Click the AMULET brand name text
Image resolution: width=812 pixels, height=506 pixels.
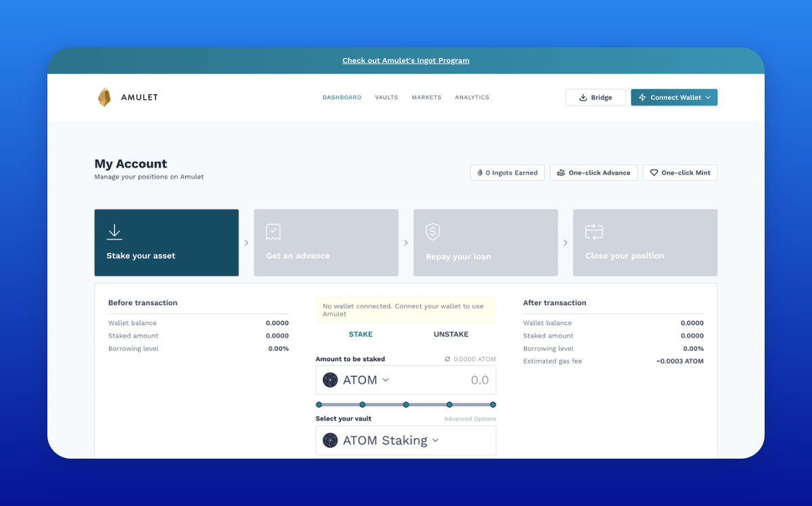coord(139,97)
